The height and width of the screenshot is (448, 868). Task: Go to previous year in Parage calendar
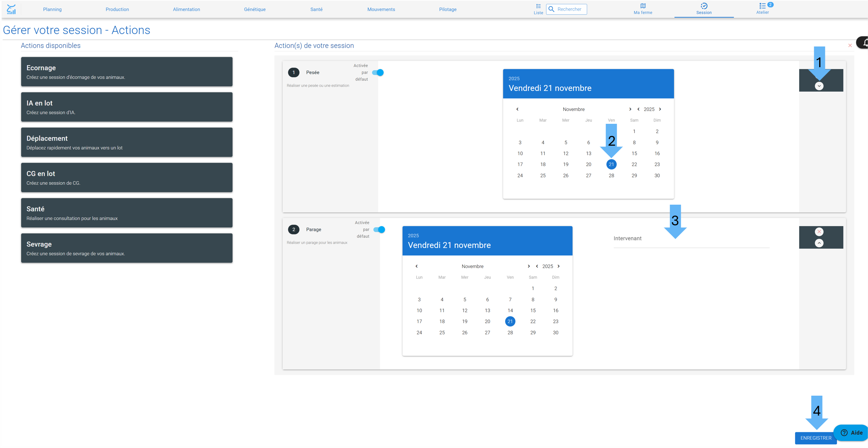tap(537, 266)
